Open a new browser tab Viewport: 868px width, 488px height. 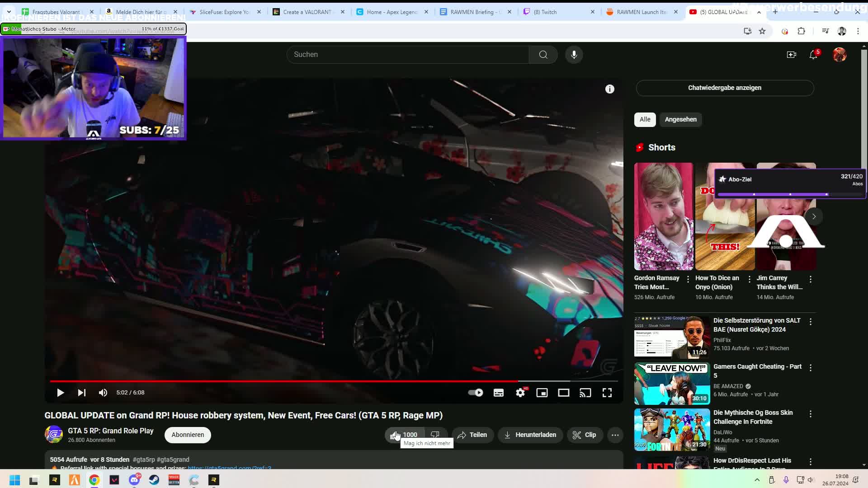pos(775,12)
